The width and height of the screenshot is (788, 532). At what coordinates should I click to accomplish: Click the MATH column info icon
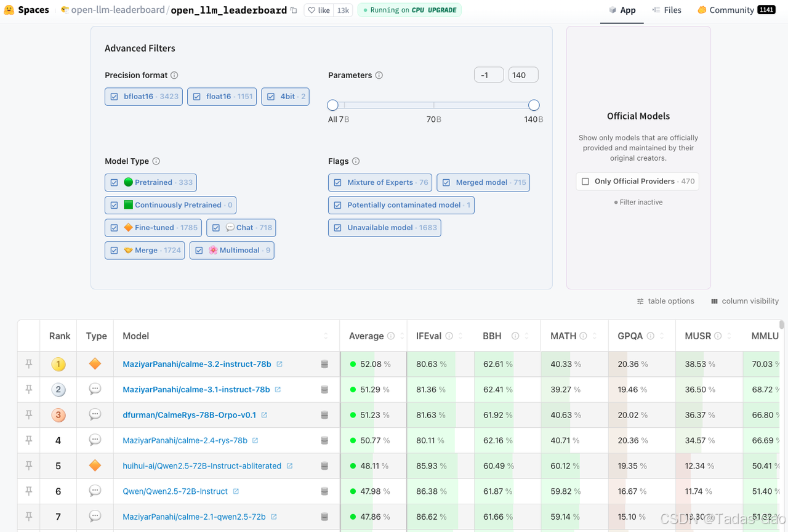(x=584, y=336)
